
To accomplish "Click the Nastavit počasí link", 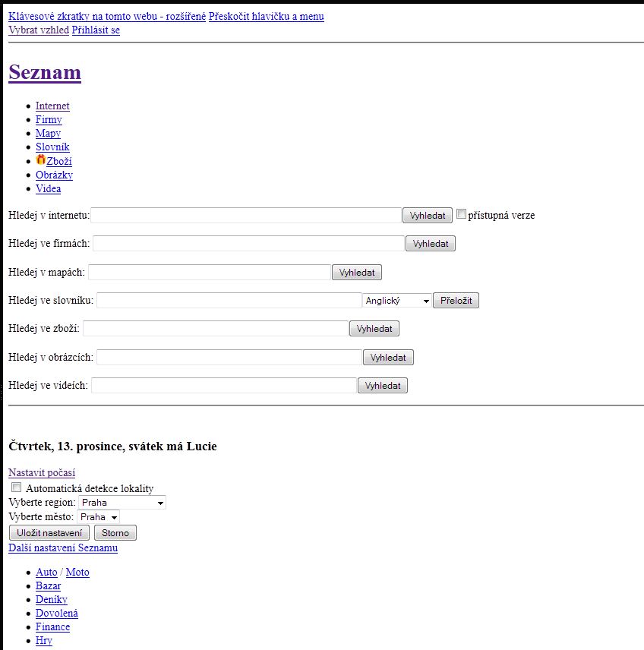I will (x=42, y=472).
